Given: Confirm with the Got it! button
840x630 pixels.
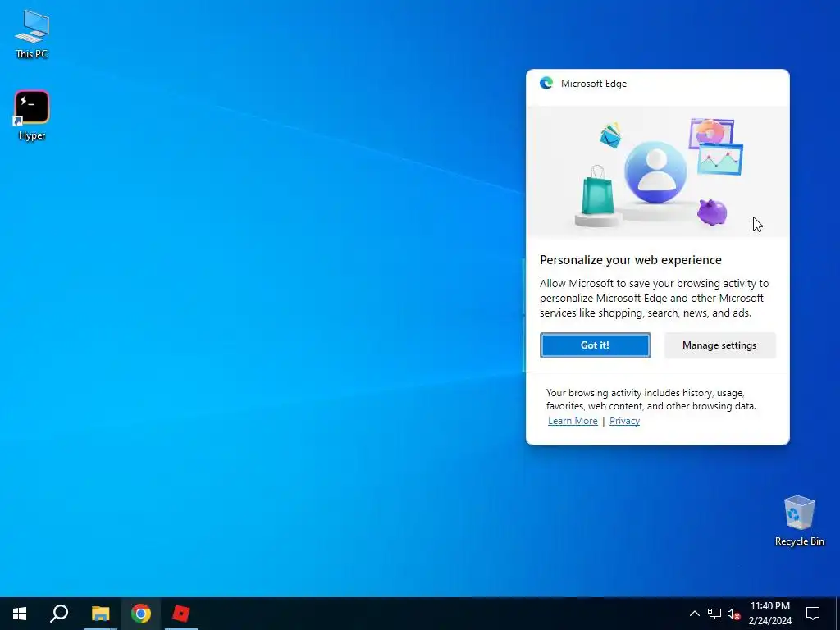Looking at the screenshot, I should (596, 345).
